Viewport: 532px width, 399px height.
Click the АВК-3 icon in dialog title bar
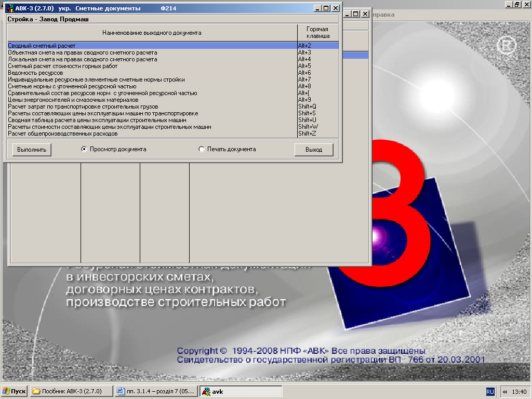(10, 8)
